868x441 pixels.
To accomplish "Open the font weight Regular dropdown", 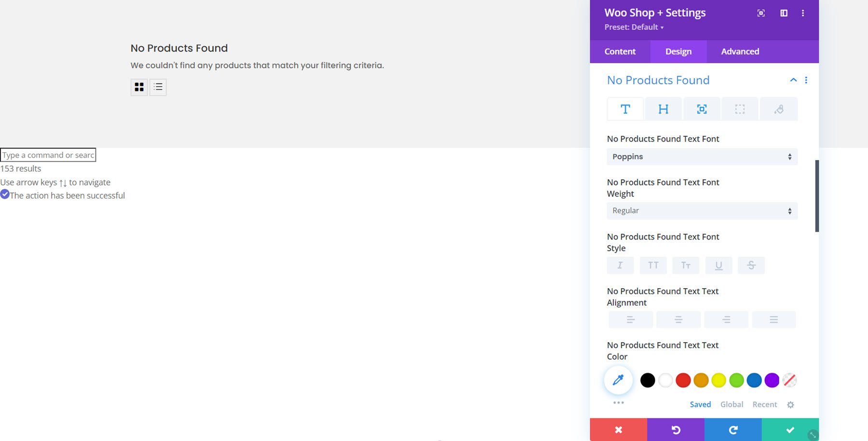I will click(x=701, y=211).
